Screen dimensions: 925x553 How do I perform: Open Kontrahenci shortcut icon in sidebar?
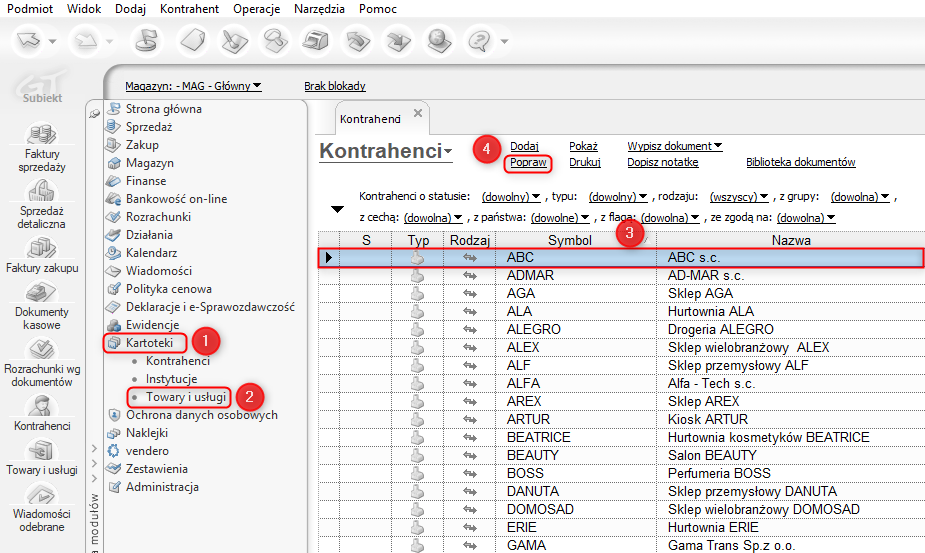[41, 406]
